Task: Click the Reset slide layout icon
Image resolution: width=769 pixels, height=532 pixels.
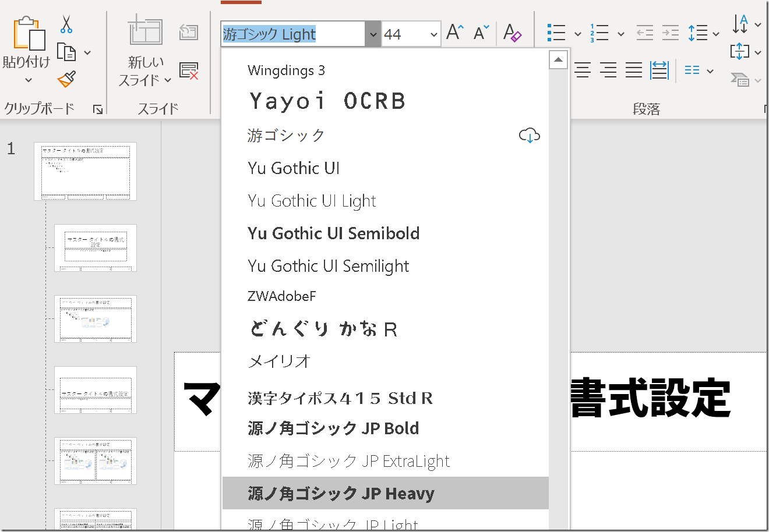Action: pos(189,32)
